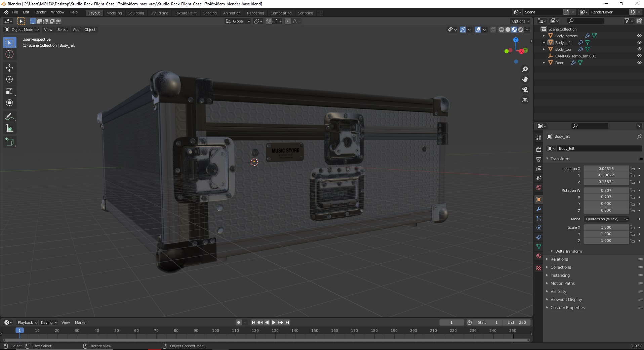Toggle auto keying record button
Image resolution: width=644 pixels, height=350 pixels.
[239, 322]
